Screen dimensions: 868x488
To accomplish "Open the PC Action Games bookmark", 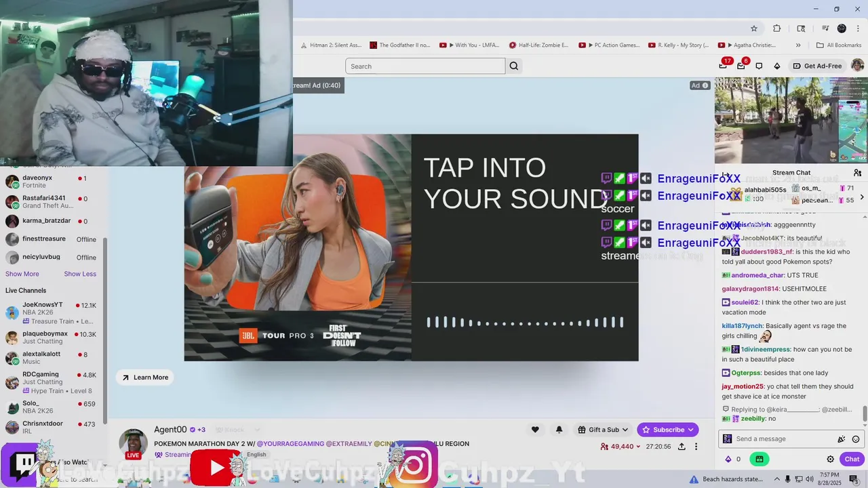I will (x=609, y=45).
